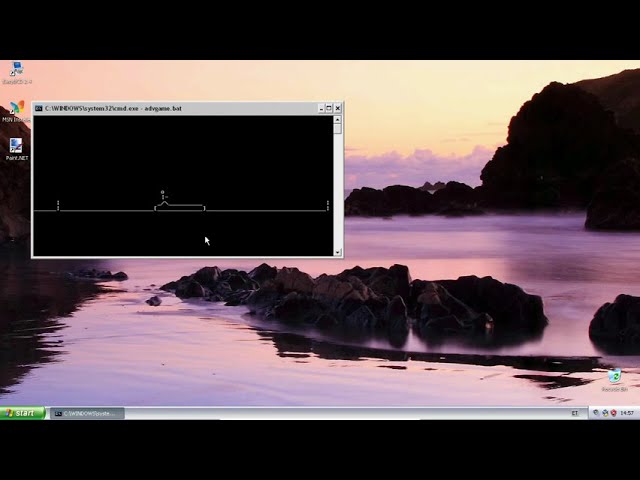Viewport: 640px width, 480px height.
Task: Close the advgame.bat cmd window
Action: click(338, 108)
